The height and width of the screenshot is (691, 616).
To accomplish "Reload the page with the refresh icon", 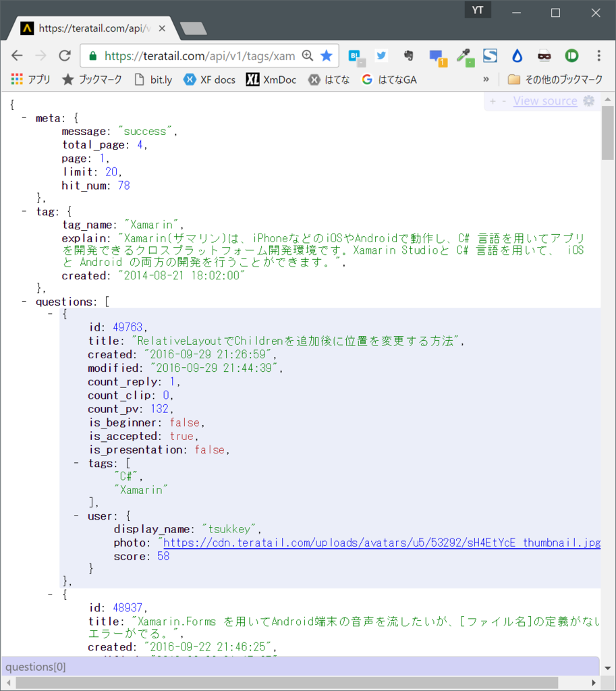I will coord(65,55).
